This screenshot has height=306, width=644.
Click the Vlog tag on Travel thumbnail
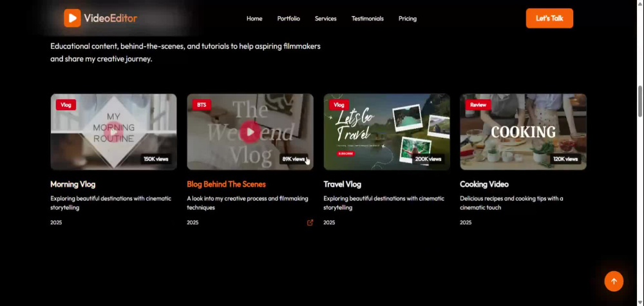pyautogui.click(x=339, y=105)
